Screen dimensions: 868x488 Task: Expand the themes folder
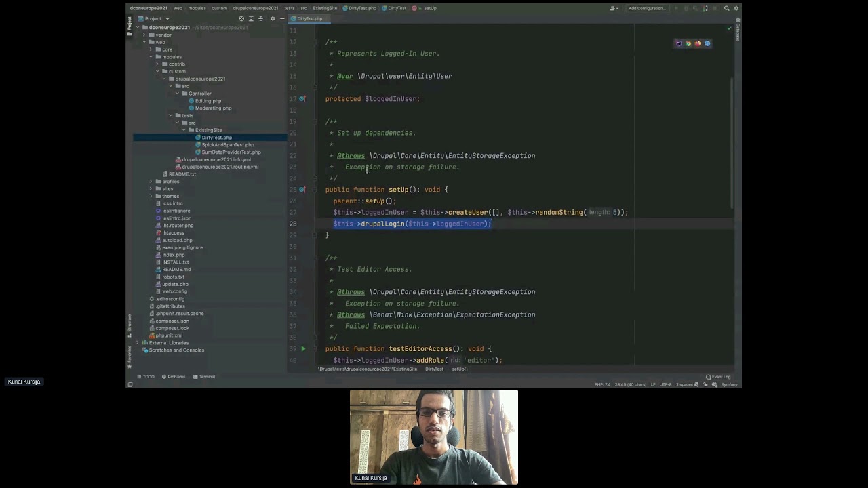[151, 197]
